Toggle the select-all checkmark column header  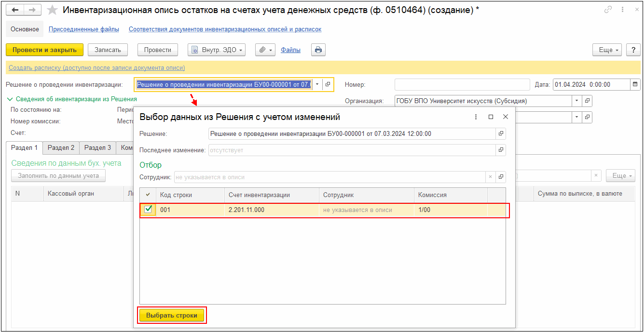pos(148,195)
